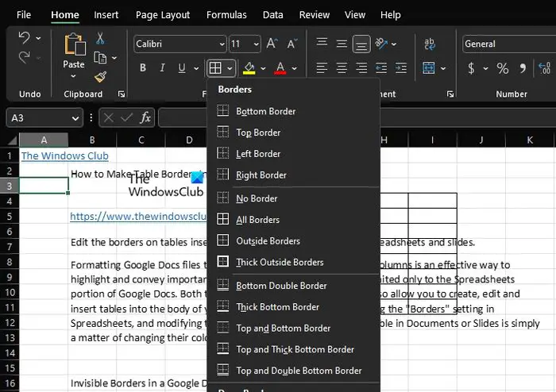
Task: Expand underline style arrow
Action: [196, 68]
